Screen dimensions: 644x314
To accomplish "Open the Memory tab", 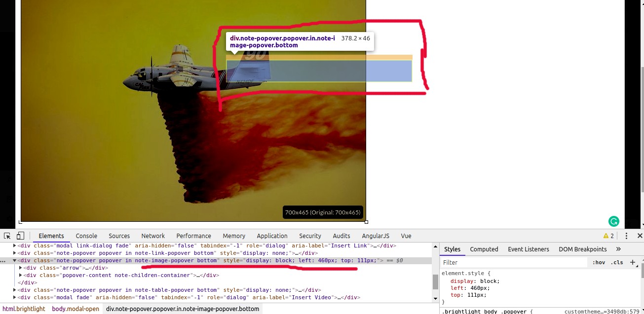I will pyautogui.click(x=234, y=236).
